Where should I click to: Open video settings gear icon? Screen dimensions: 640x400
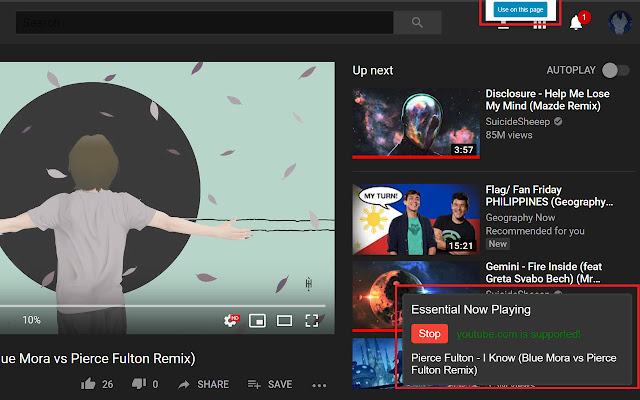pos(231,320)
